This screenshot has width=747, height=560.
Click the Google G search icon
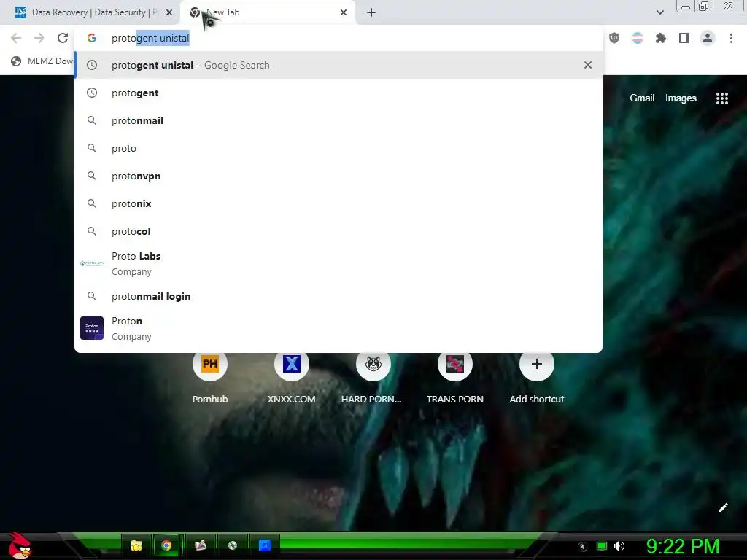coord(92,38)
